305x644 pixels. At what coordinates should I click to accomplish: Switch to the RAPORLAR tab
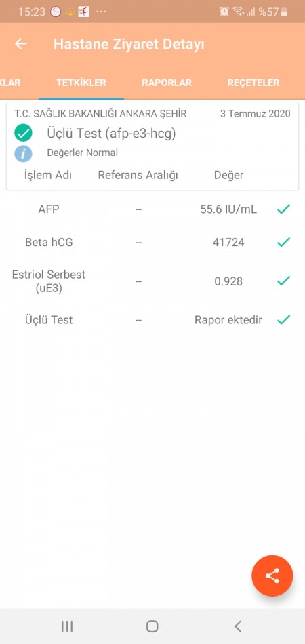pyautogui.click(x=167, y=83)
